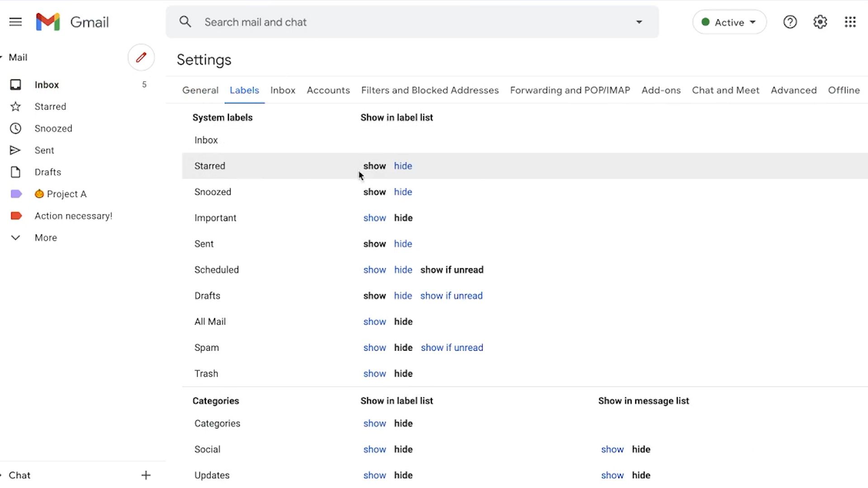Click the compose pencil icon
The image size is (868, 488).
[x=141, y=57]
